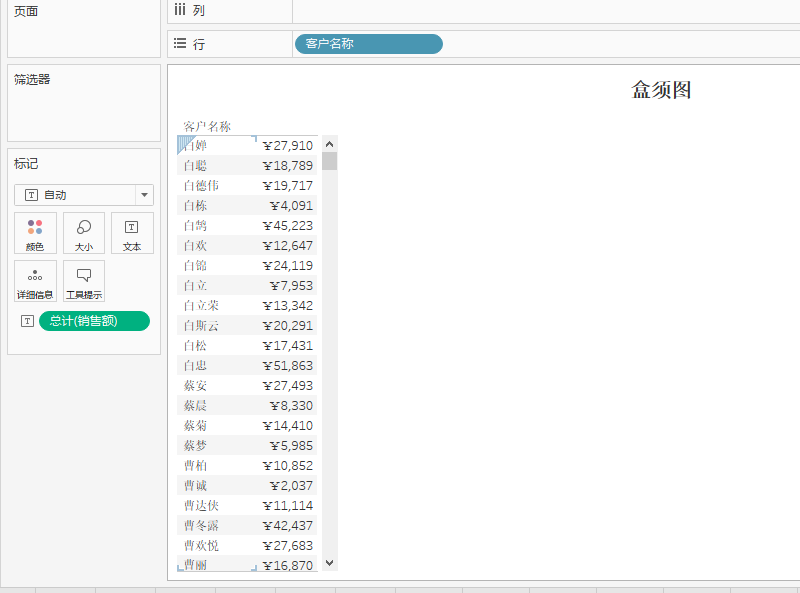Click the ¥10,852 sales value
Screen dimensions: 800x593
point(288,466)
